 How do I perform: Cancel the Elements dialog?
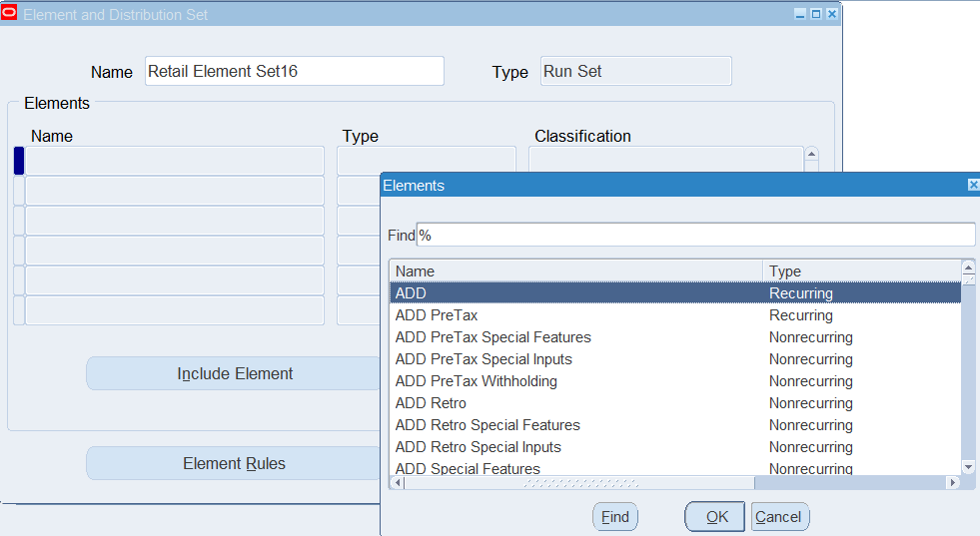(x=779, y=517)
